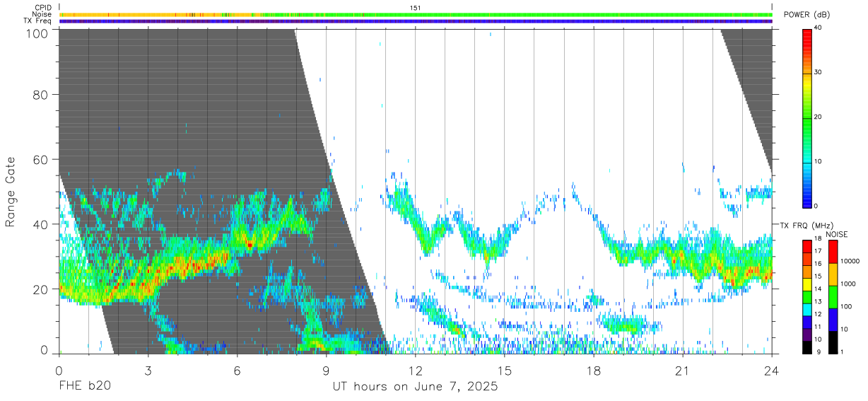Click the hour 12 tick on x-axis
This screenshot has width=868, height=401.
(x=416, y=371)
